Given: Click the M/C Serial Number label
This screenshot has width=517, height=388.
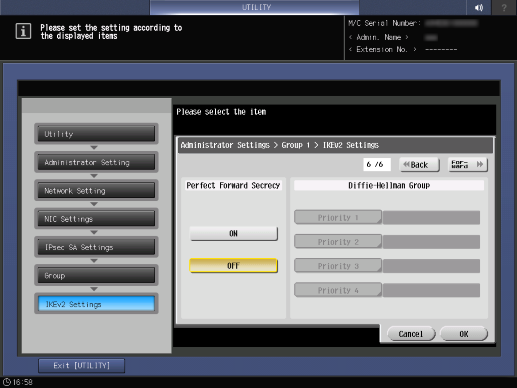Looking at the screenshot, I should [x=384, y=23].
